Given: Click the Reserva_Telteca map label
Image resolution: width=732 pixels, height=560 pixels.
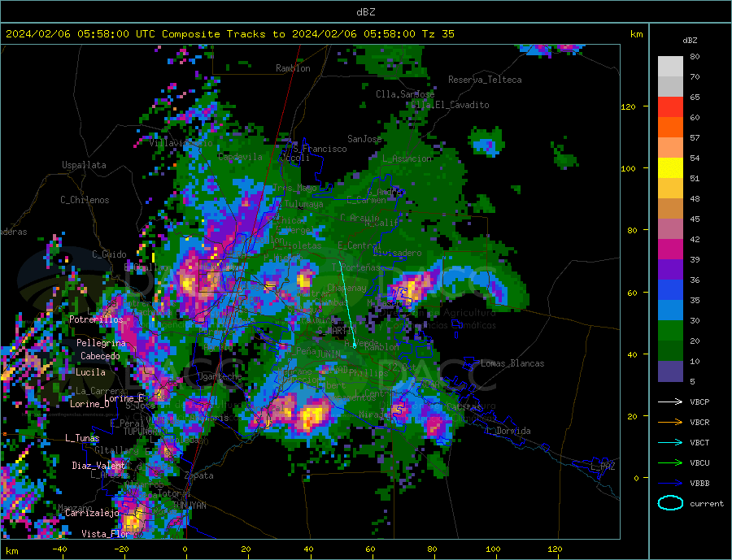Looking at the screenshot, I should (x=485, y=80).
